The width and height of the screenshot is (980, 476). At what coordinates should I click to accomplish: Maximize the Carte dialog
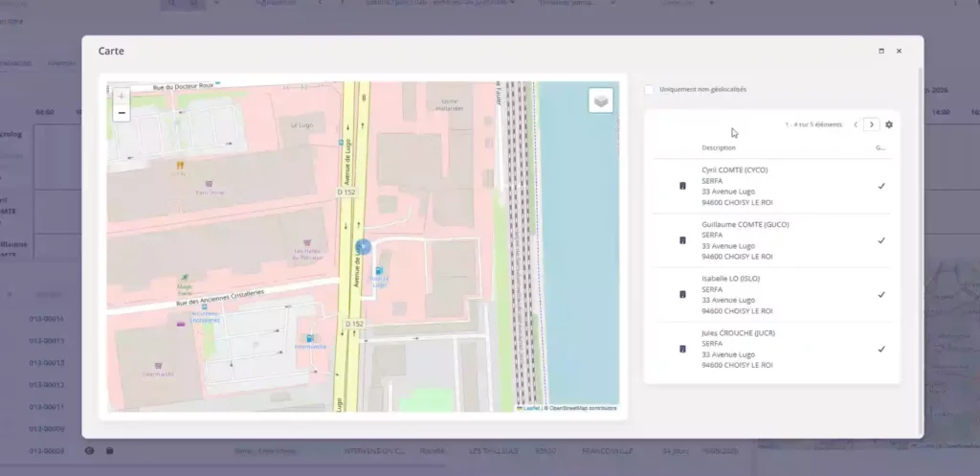[x=881, y=52]
